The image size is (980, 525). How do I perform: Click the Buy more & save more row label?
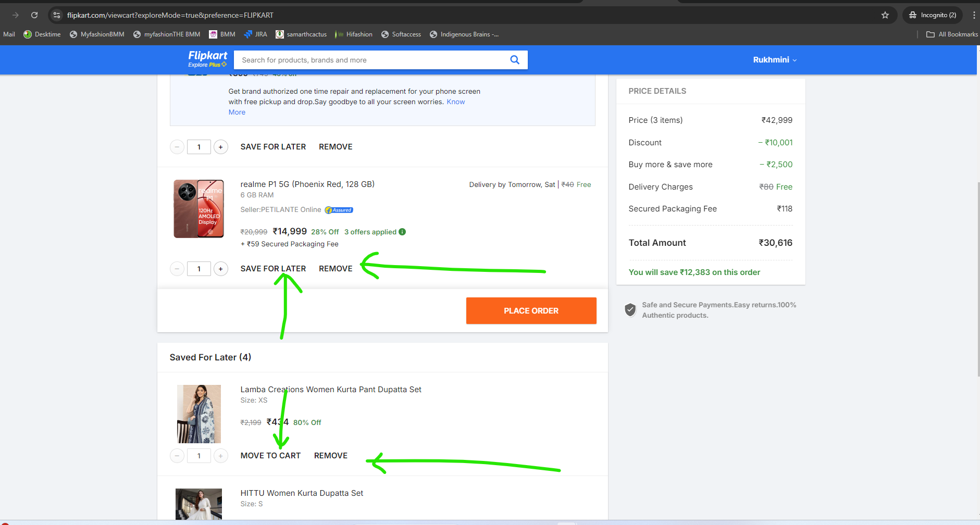coord(671,165)
